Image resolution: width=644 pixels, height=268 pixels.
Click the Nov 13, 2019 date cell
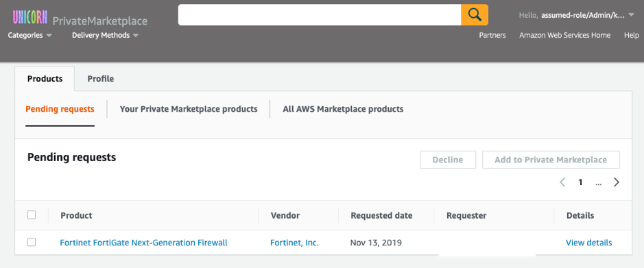tap(376, 243)
